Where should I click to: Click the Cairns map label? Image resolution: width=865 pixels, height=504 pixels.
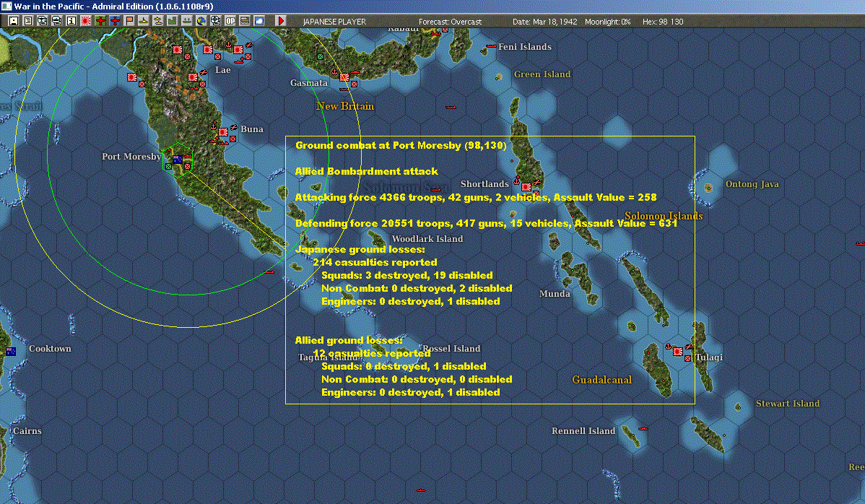point(27,431)
